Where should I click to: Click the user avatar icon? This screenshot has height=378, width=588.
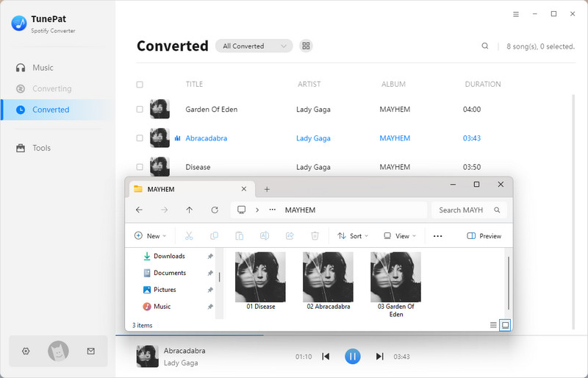pos(58,351)
